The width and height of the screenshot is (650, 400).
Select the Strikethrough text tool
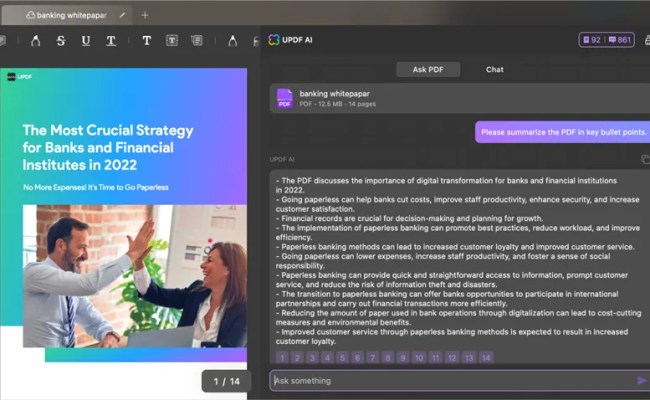61,41
